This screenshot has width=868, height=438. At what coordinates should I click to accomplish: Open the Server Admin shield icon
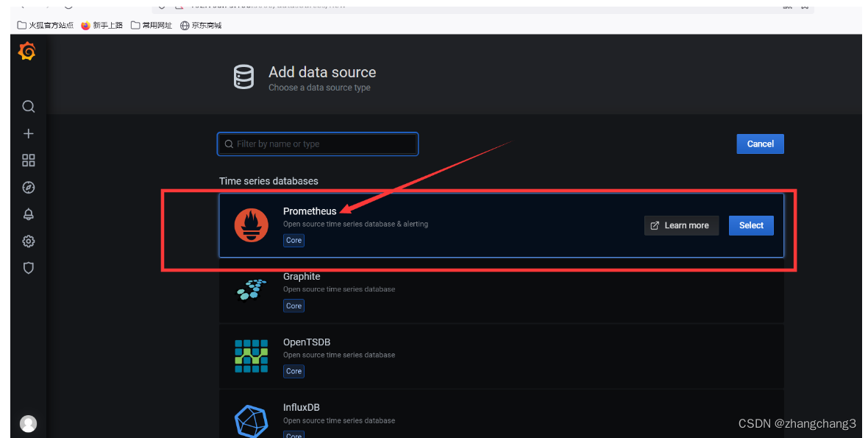[28, 268]
